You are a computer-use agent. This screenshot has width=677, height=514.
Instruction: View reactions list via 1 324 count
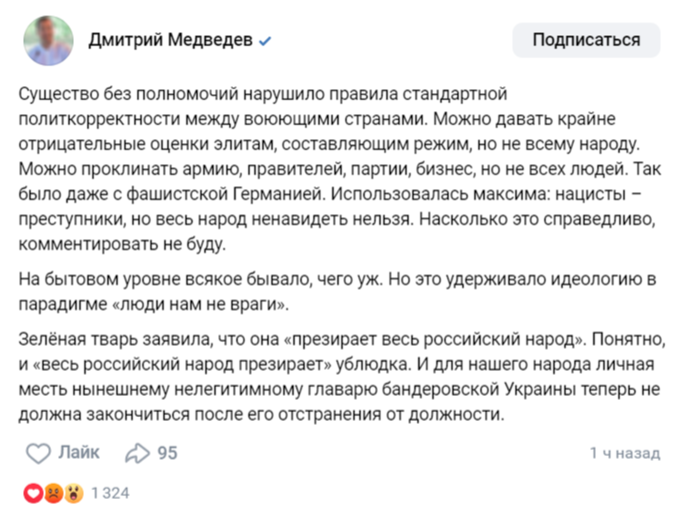[x=110, y=493]
